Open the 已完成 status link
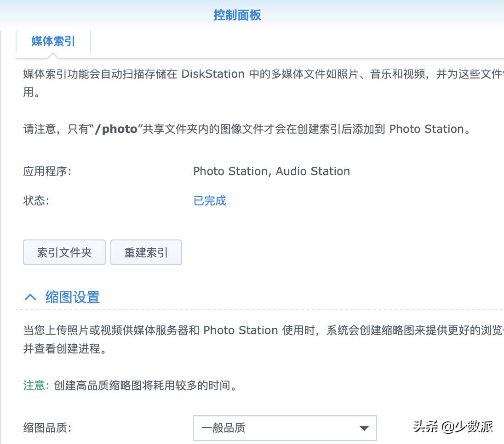 (x=209, y=200)
